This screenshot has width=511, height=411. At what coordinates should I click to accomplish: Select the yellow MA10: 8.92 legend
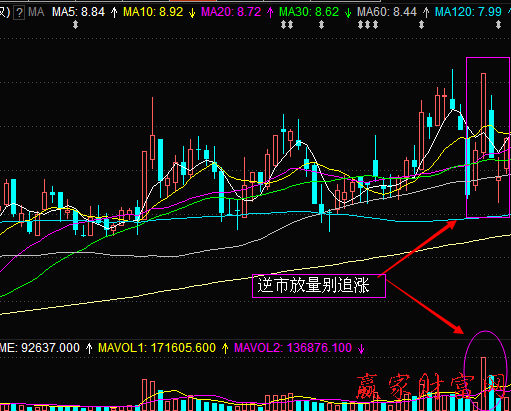pyautogui.click(x=153, y=12)
